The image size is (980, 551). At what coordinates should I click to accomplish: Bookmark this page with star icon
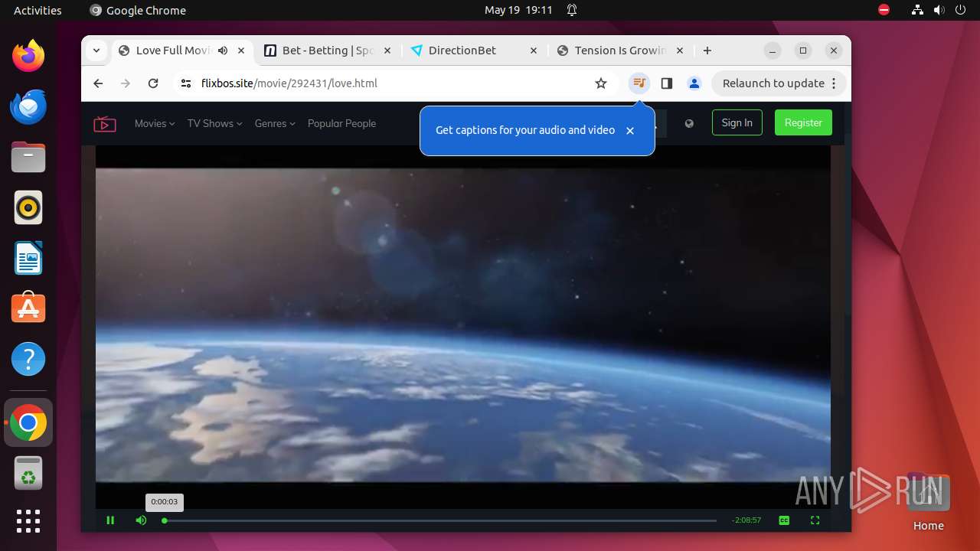click(x=601, y=83)
